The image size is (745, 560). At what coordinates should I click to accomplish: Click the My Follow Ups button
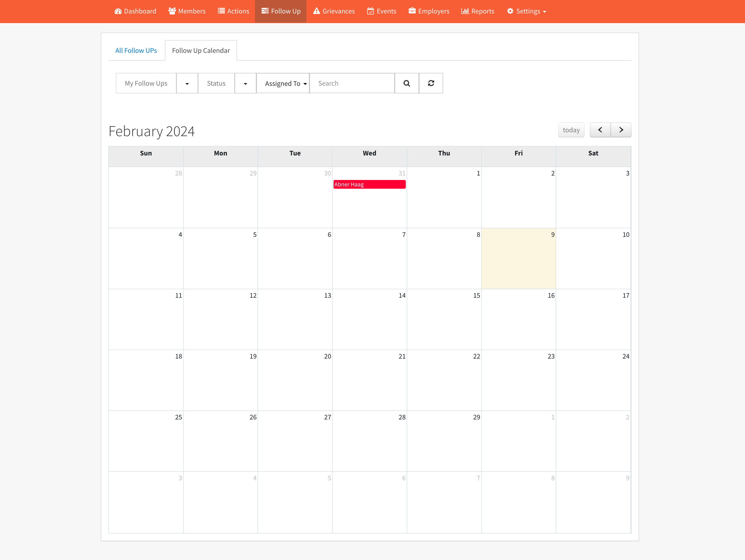[x=146, y=83]
